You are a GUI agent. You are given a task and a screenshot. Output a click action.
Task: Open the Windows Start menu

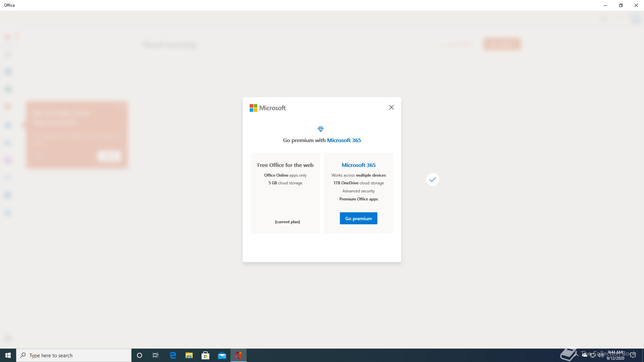8,355
